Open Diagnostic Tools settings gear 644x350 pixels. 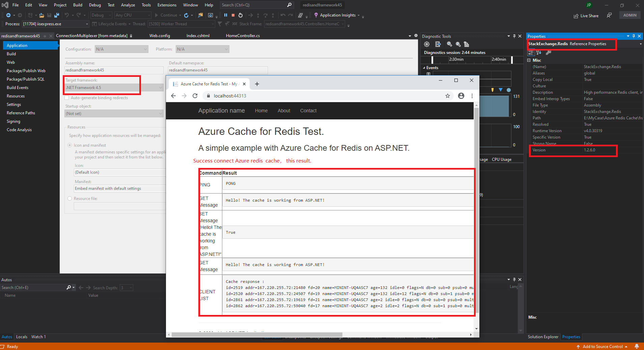click(427, 44)
